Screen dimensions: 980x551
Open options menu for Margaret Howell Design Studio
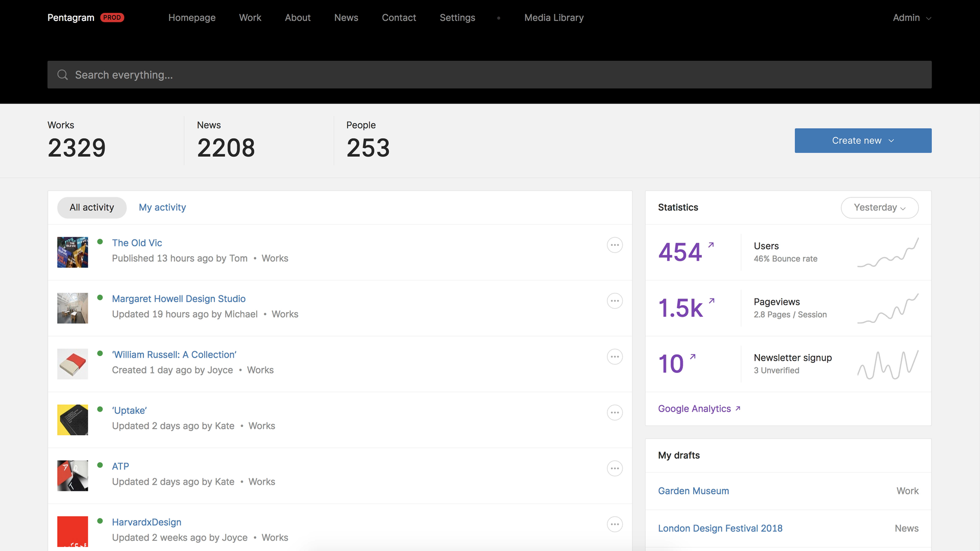tap(615, 301)
